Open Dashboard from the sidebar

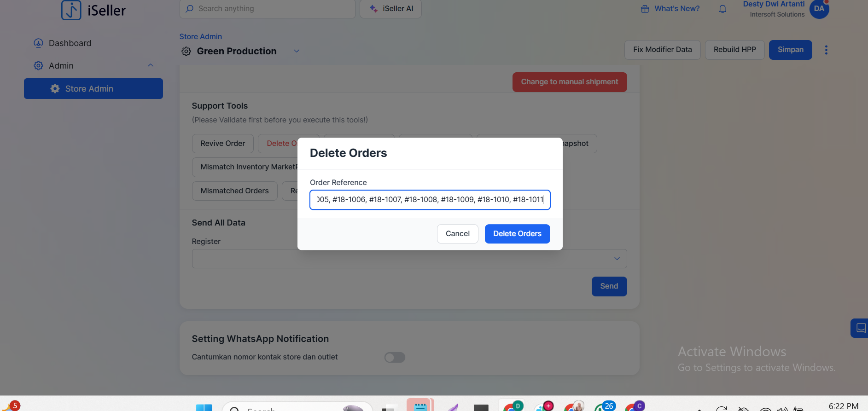[x=70, y=43]
